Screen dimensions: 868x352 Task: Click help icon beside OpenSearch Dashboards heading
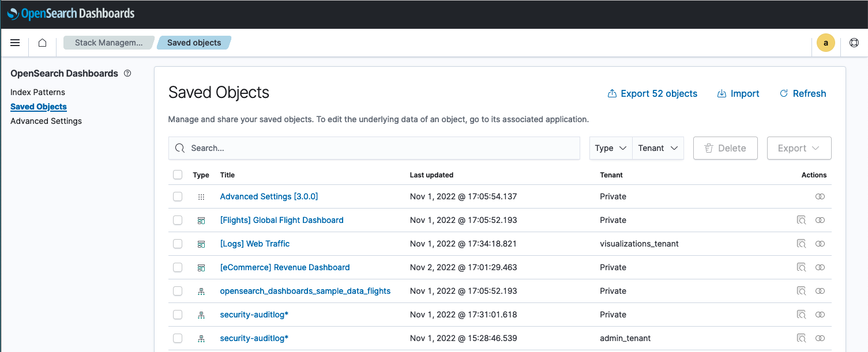(x=127, y=73)
